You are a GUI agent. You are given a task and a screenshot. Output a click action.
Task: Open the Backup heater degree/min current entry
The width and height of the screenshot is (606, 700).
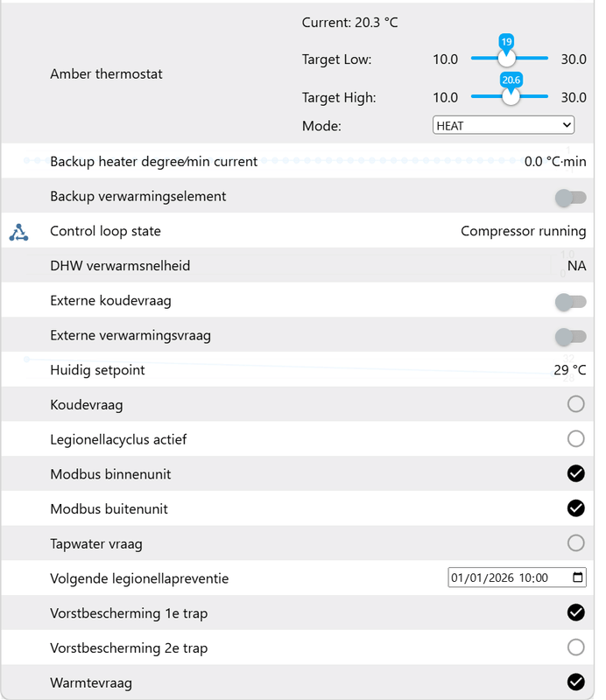[x=154, y=161]
